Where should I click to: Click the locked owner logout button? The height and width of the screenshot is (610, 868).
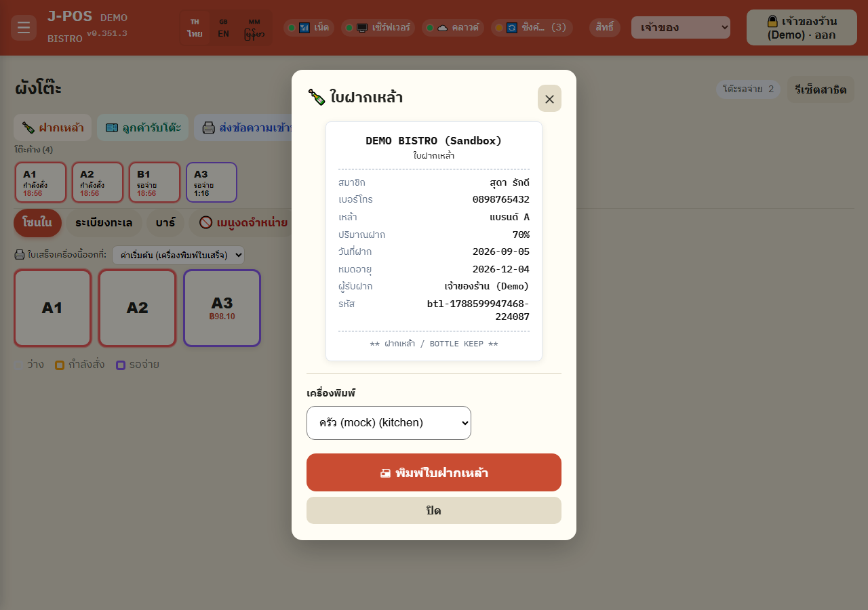click(x=802, y=28)
